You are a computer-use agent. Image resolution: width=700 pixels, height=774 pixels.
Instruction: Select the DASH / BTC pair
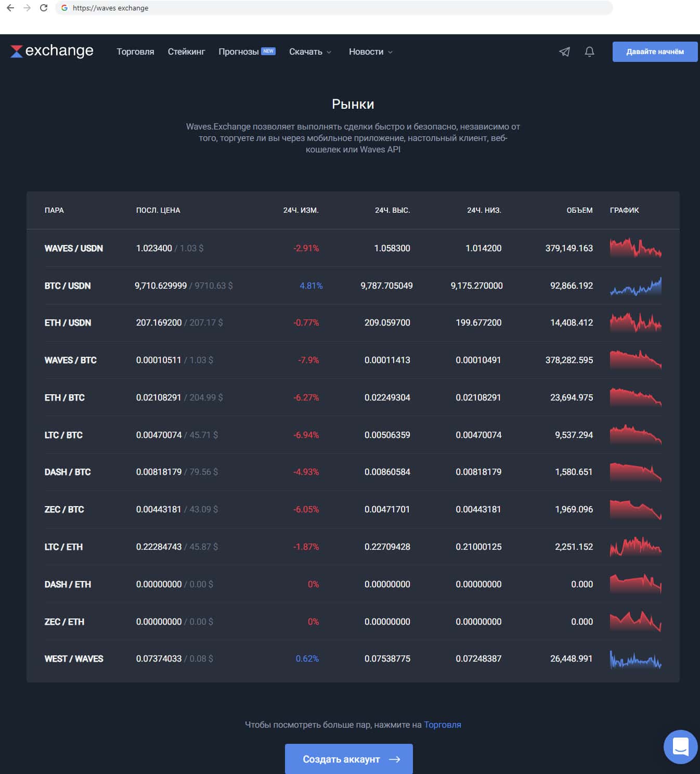[68, 472]
